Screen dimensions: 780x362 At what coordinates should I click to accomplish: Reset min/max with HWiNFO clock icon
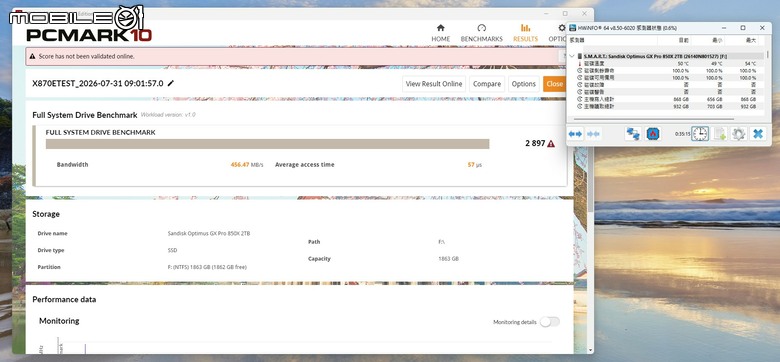(x=700, y=134)
